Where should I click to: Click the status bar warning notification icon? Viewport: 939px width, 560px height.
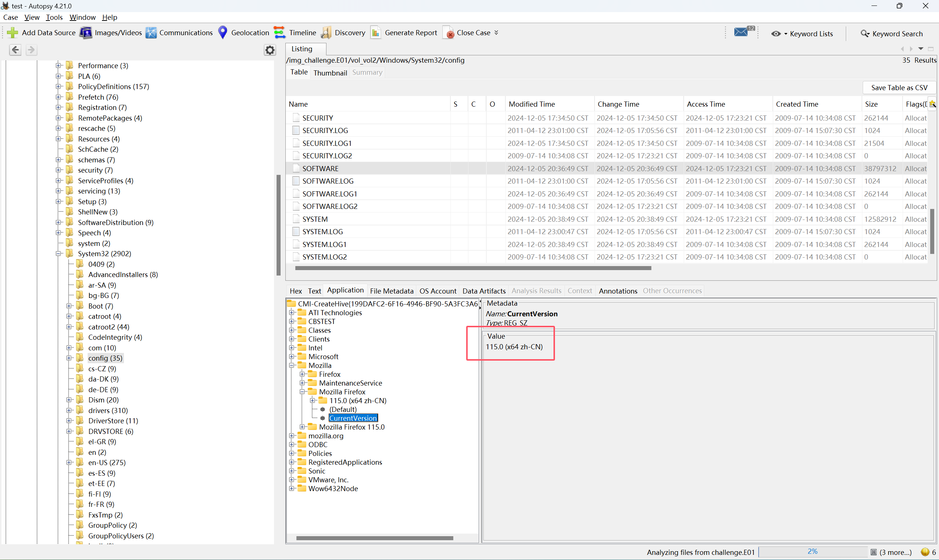[x=925, y=552]
